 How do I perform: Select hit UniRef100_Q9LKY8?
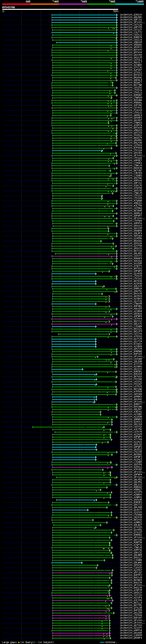pyautogui.click(x=131, y=286)
